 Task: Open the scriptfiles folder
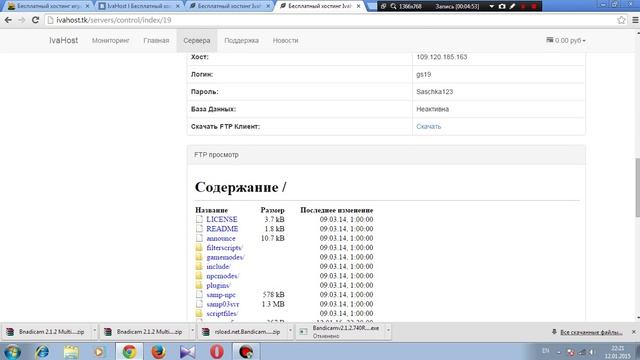tap(222, 313)
